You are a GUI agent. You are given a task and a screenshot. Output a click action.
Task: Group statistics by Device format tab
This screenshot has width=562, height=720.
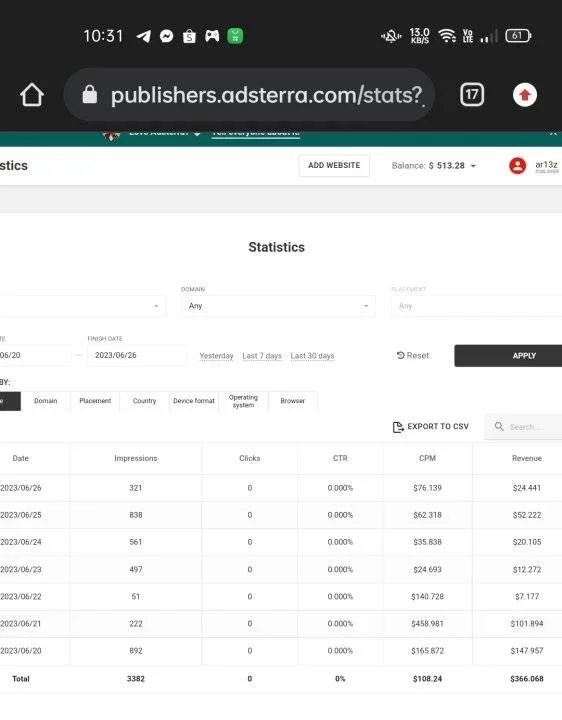(x=194, y=401)
